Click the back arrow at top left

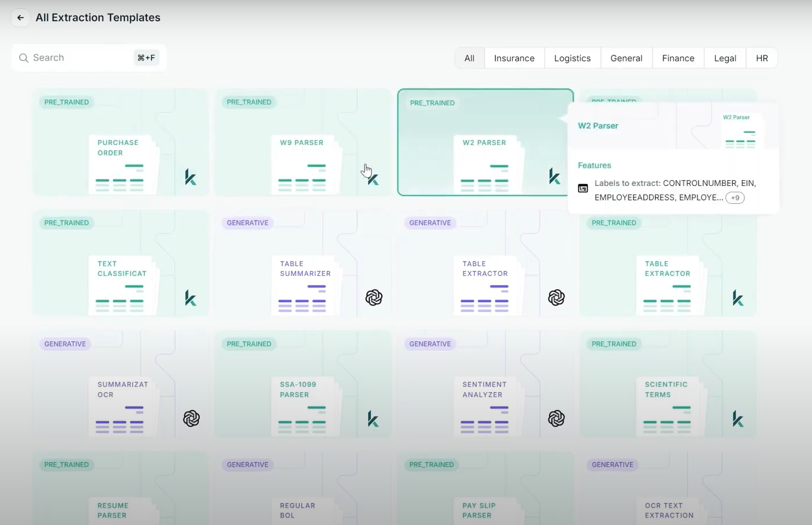(21, 18)
